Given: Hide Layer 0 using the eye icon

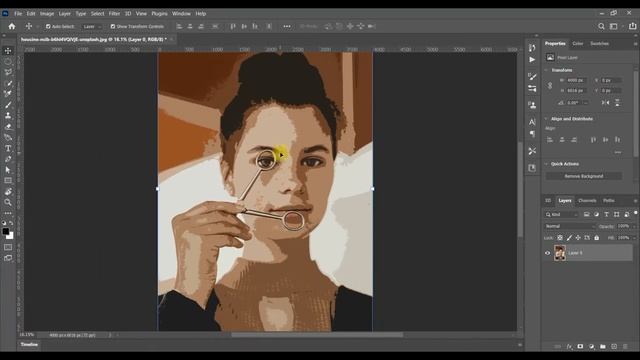Looking at the screenshot, I should [547, 253].
